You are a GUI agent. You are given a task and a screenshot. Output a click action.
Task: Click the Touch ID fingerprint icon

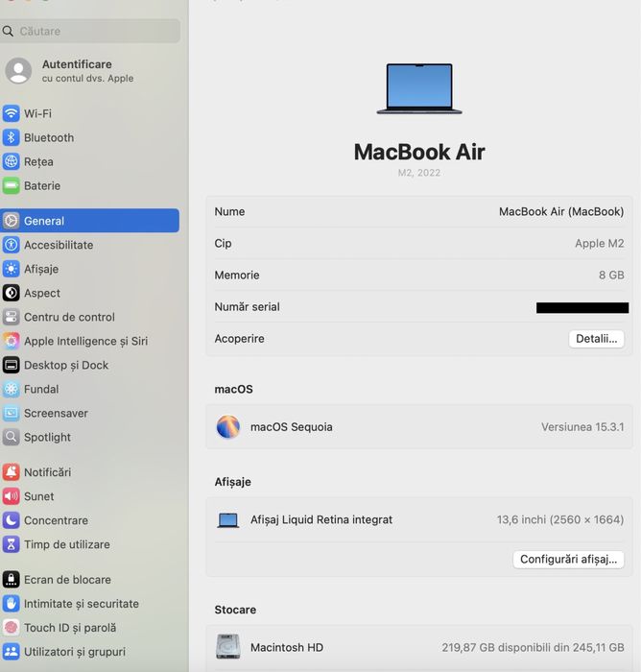tap(11, 627)
